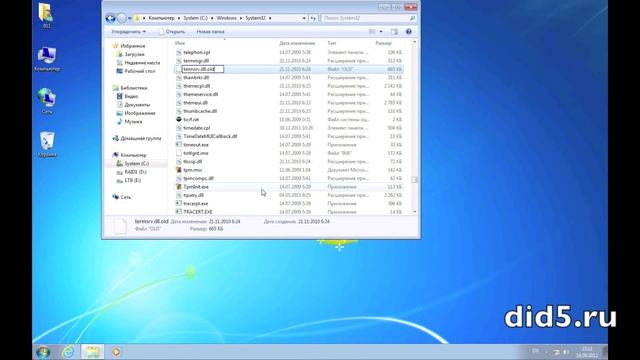The width and height of the screenshot is (640, 360).
Task: Refresh the System32 folder view
Action: click(x=313, y=18)
